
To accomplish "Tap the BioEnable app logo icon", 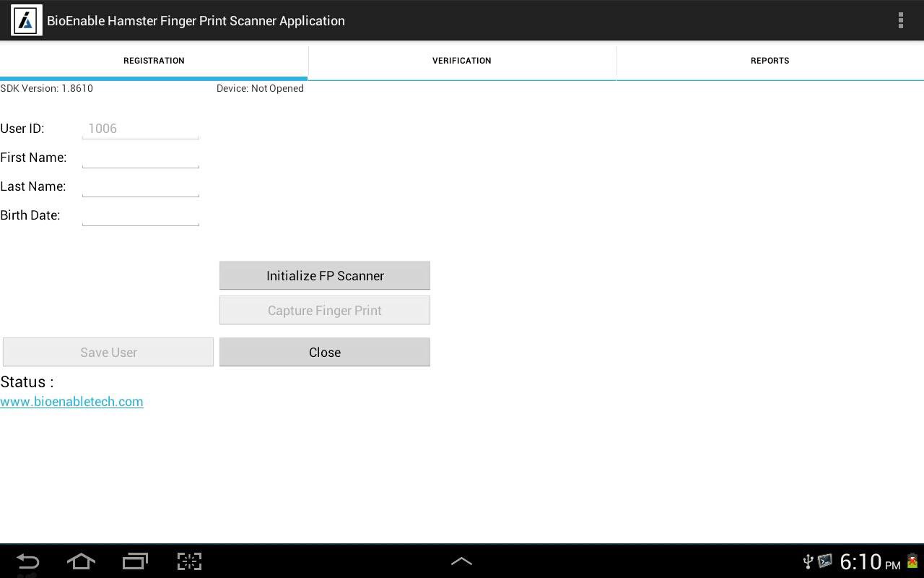I will tap(26, 20).
